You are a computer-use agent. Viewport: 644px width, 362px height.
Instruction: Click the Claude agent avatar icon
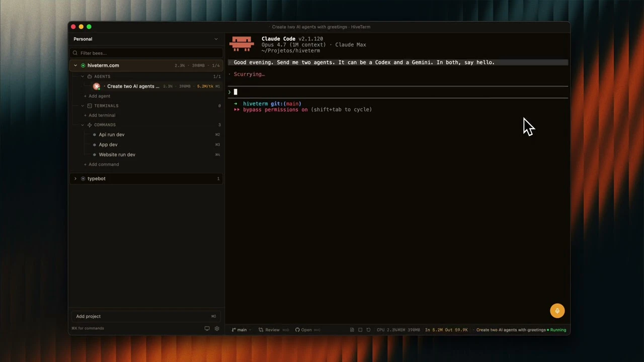click(x=97, y=86)
